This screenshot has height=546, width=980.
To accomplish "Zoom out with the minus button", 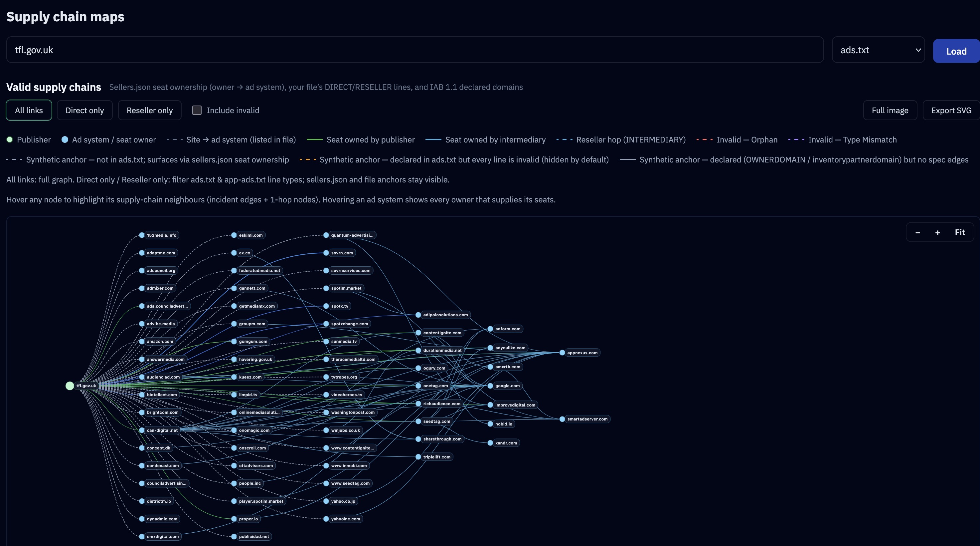I will click(917, 232).
